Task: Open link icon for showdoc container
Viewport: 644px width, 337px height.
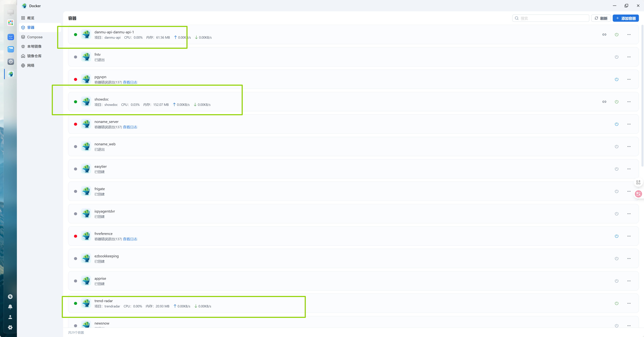Action: coord(604,102)
